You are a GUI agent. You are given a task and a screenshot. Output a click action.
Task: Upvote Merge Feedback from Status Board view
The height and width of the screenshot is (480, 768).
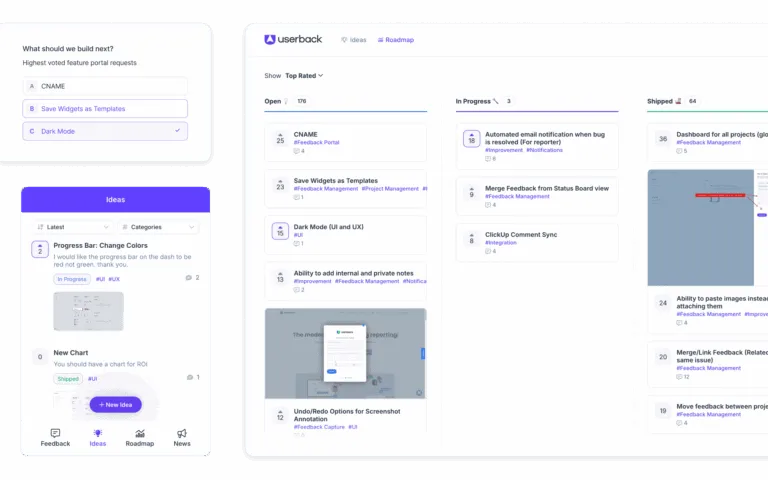pyautogui.click(x=472, y=192)
